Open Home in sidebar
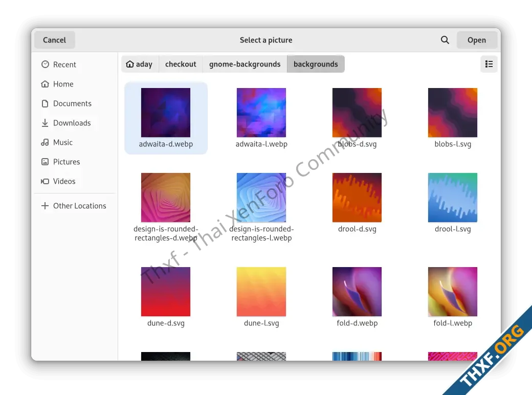This screenshot has width=532, height=395. [75, 84]
